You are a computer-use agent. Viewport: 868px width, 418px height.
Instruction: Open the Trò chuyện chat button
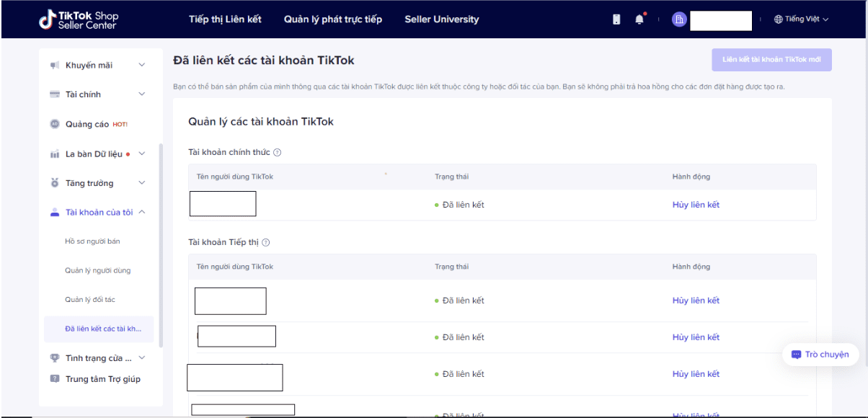[x=820, y=355]
